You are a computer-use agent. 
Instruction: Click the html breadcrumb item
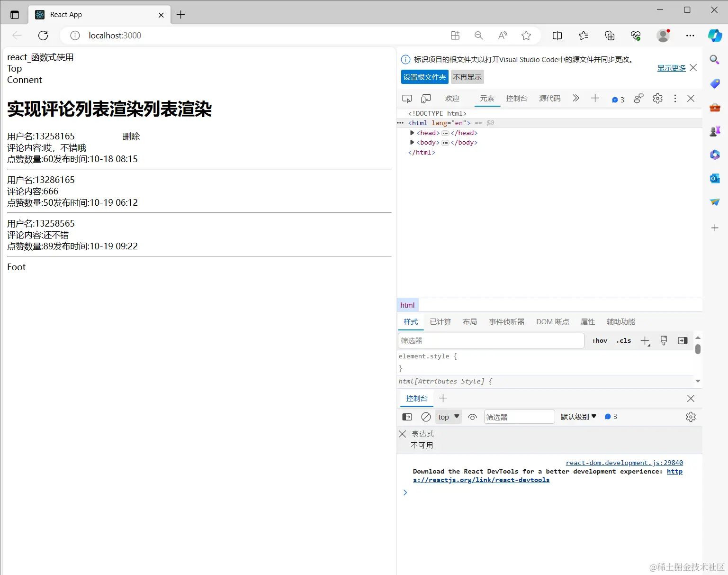[x=407, y=305]
